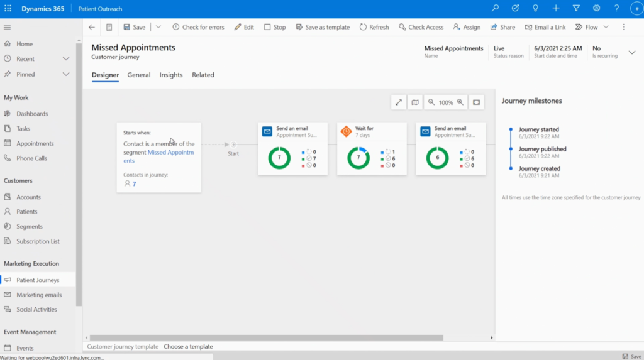Open the user account avatar

point(636,9)
